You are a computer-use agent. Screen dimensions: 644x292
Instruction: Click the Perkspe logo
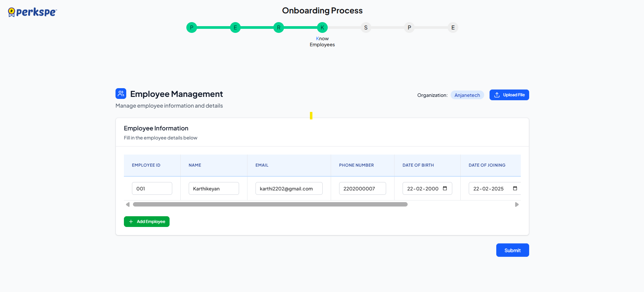(x=32, y=12)
